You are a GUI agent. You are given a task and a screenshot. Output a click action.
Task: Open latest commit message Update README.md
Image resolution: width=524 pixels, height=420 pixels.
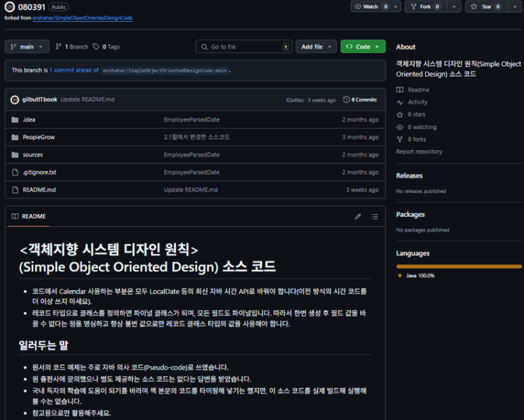(87, 100)
